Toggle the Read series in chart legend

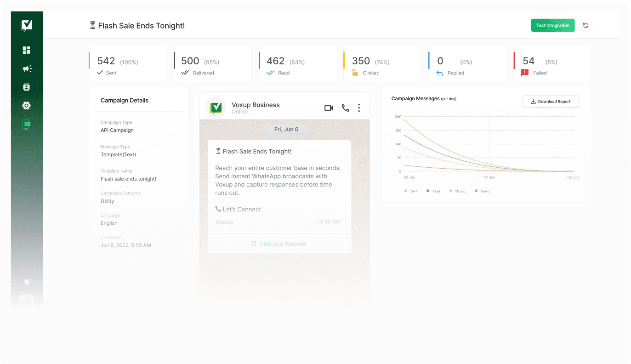[433, 191]
